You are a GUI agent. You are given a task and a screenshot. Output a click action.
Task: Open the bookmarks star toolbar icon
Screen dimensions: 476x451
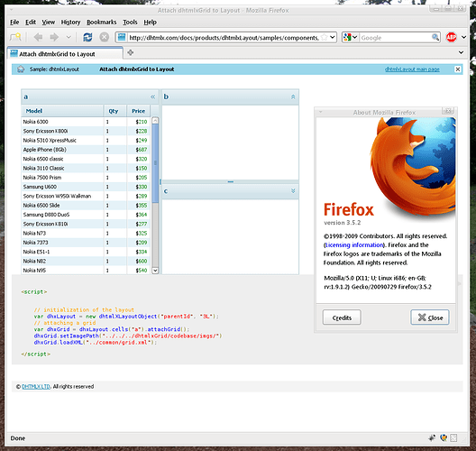click(x=15, y=37)
